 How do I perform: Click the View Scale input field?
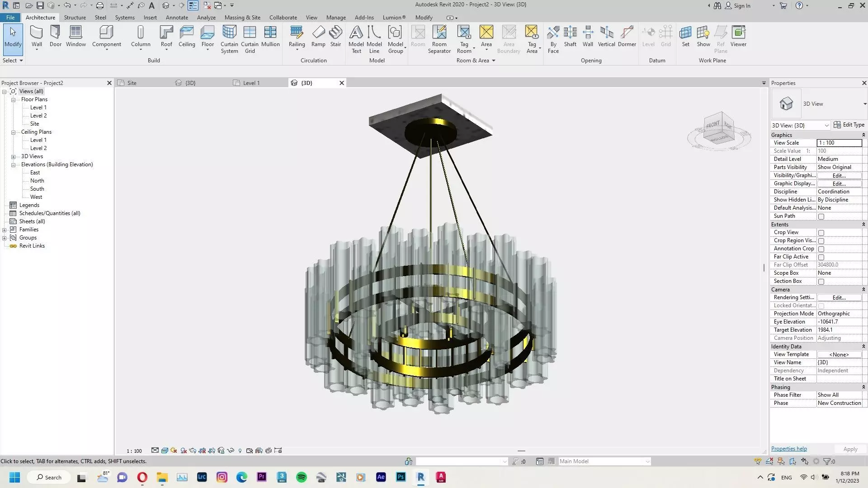[x=839, y=143]
